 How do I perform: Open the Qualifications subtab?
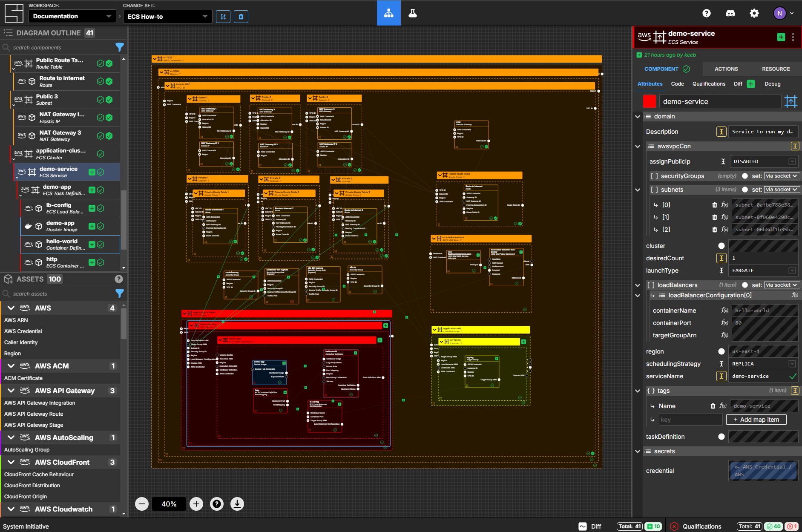tap(709, 84)
